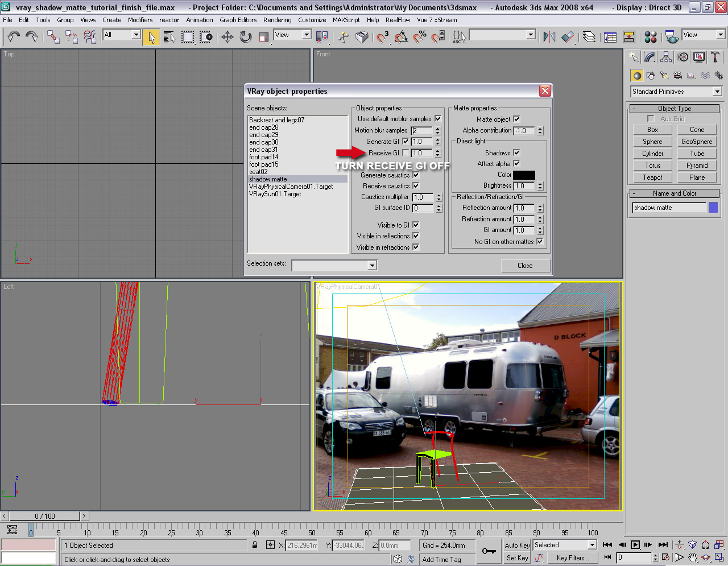Open the Standard Primitives category dropdown
The image size is (728, 566).
[676, 92]
